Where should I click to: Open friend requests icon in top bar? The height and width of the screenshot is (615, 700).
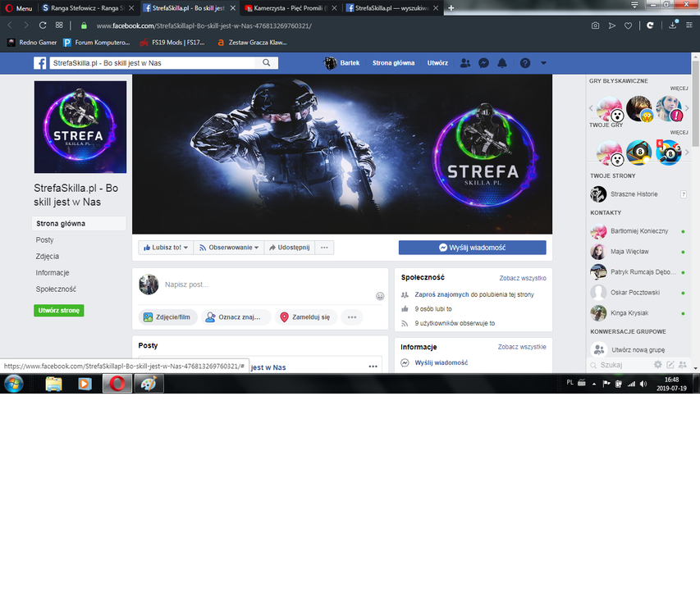(465, 63)
